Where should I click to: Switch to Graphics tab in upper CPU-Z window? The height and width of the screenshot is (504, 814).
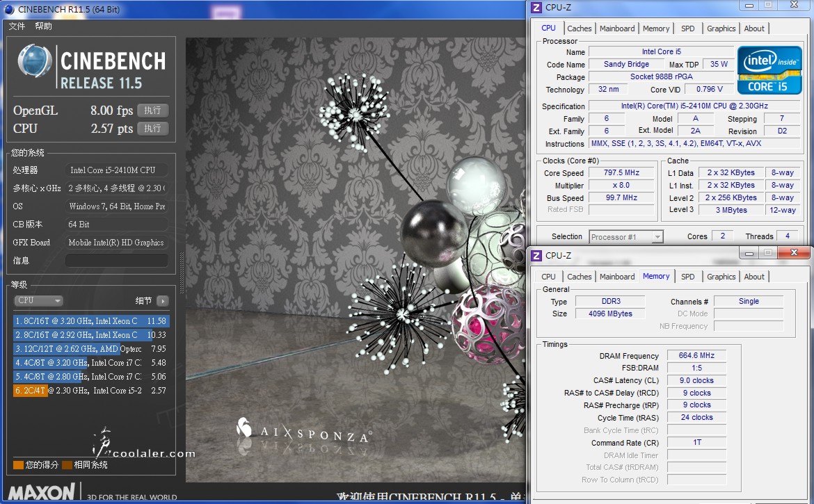click(x=721, y=29)
